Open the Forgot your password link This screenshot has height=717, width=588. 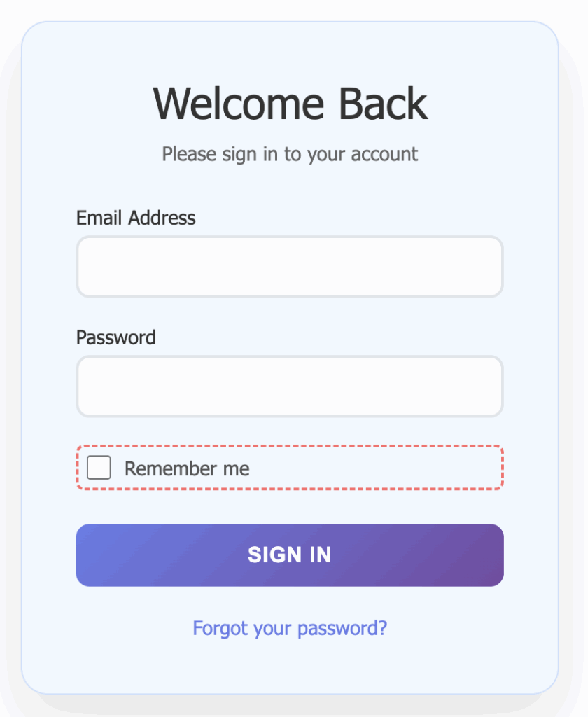tap(289, 628)
